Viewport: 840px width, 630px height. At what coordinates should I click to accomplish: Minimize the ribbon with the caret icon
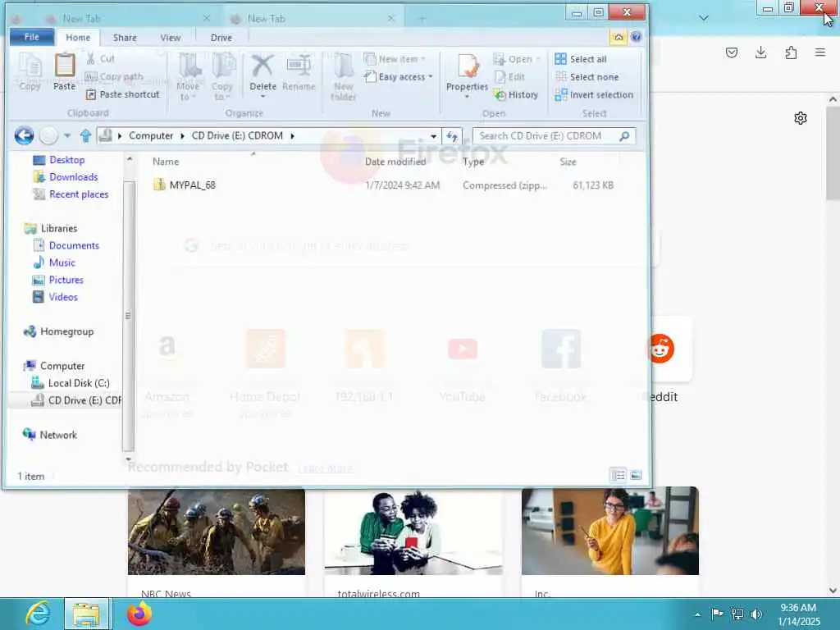(619, 37)
